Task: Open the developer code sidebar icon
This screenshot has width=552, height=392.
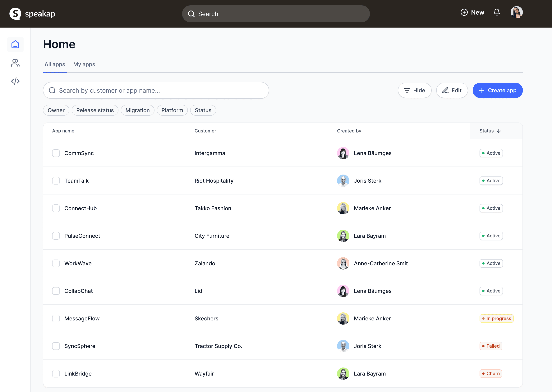Action: tap(15, 81)
